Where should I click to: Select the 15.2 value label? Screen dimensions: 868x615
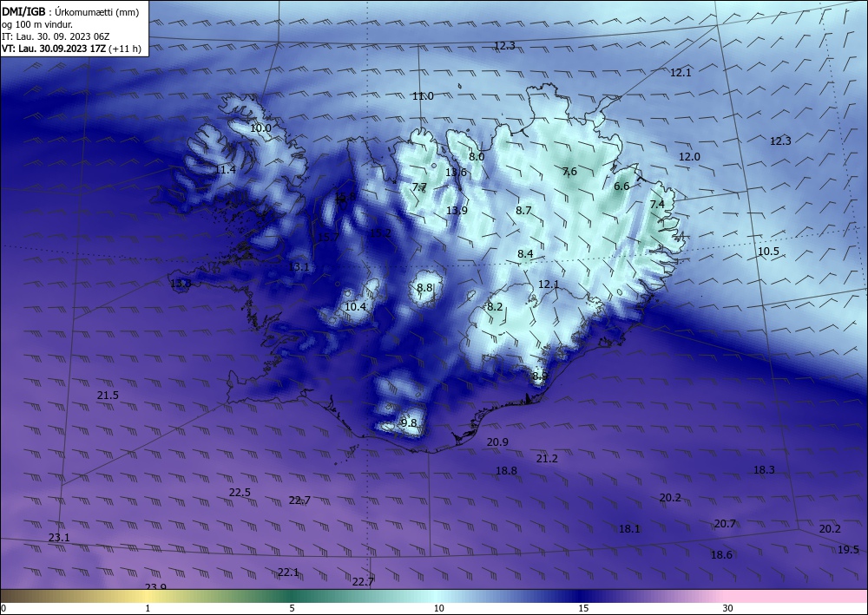click(x=381, y=233)
